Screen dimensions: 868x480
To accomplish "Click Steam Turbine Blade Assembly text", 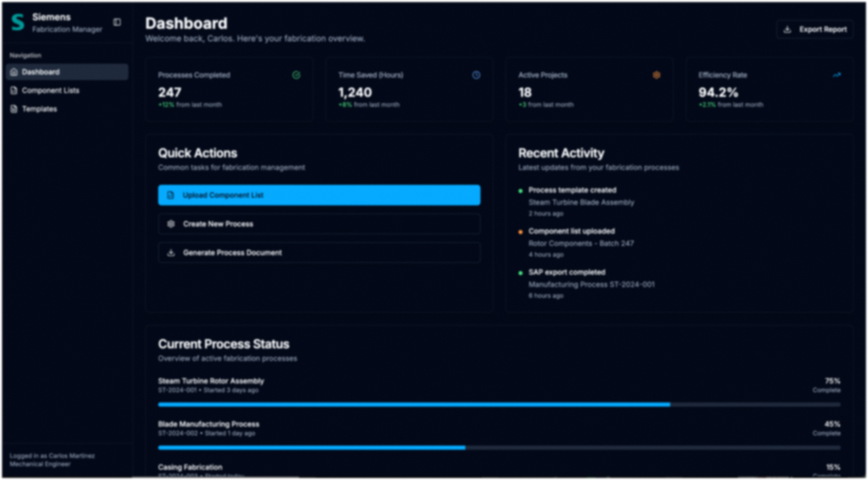I will [x=581, y=202].
